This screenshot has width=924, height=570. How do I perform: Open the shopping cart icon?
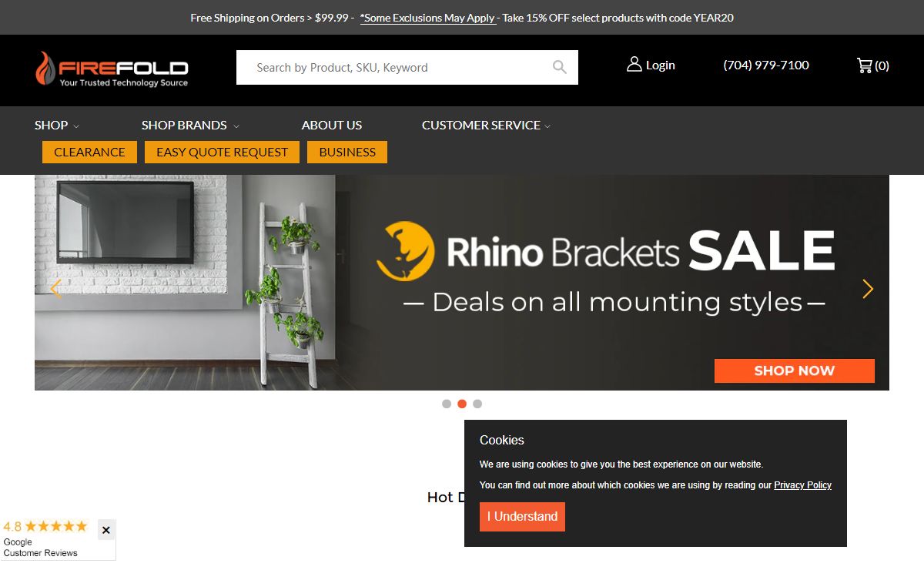coord(865,65)
